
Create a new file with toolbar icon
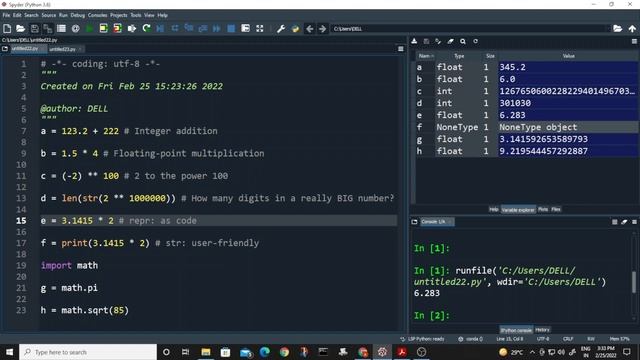(x=7, y=29)
